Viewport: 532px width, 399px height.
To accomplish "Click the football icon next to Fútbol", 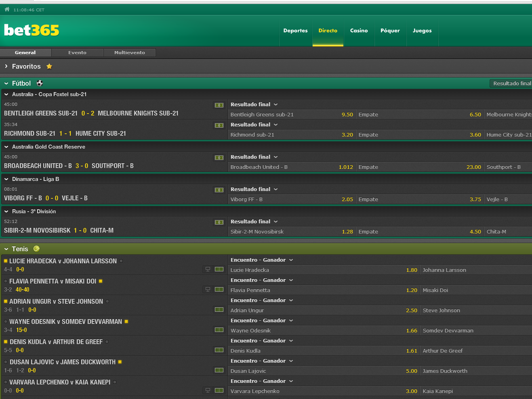I will (40, 83).
